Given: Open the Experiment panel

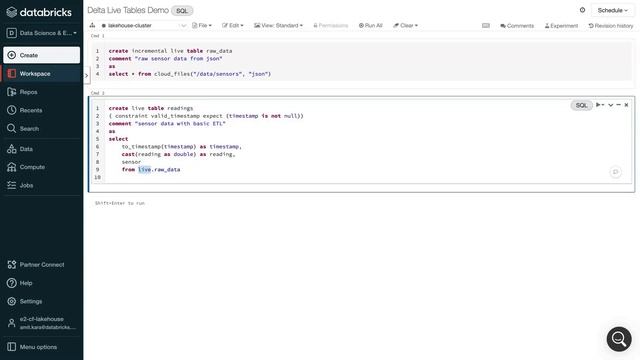Looking at the screenshot, I should click(561, 26).
